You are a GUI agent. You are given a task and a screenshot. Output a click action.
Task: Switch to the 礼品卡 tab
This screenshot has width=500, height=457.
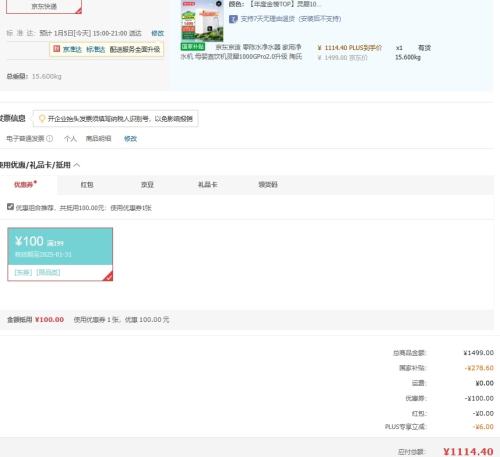click(207, 185)
